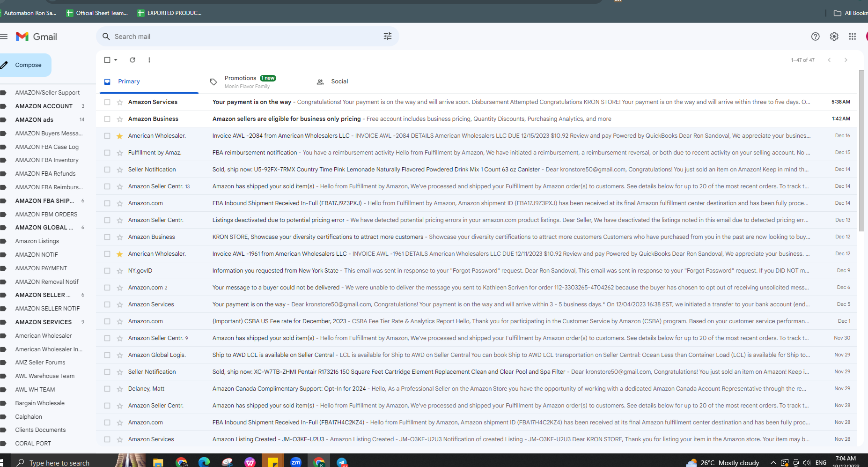Viewport: 868px width, 467px height.
Task: Open the All Bookmarks folder
Action: (850, 13)
